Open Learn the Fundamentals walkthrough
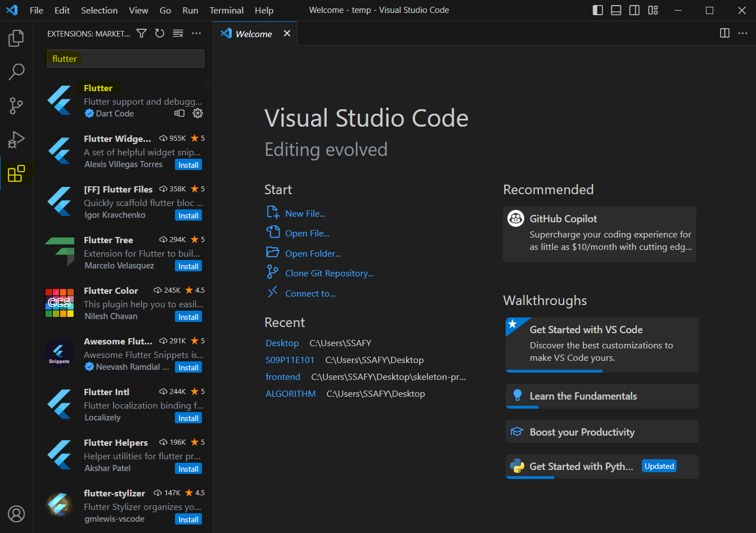 coord(602,396)
